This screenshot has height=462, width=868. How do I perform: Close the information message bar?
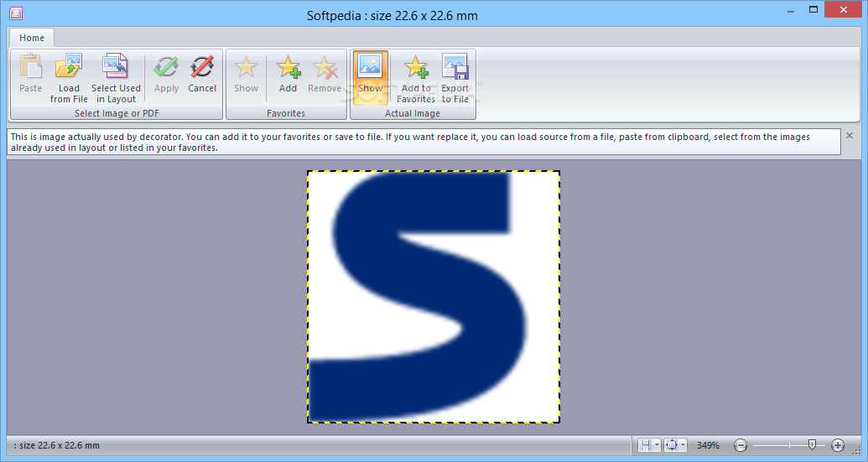pyautogui.click(x=850, y=136)
